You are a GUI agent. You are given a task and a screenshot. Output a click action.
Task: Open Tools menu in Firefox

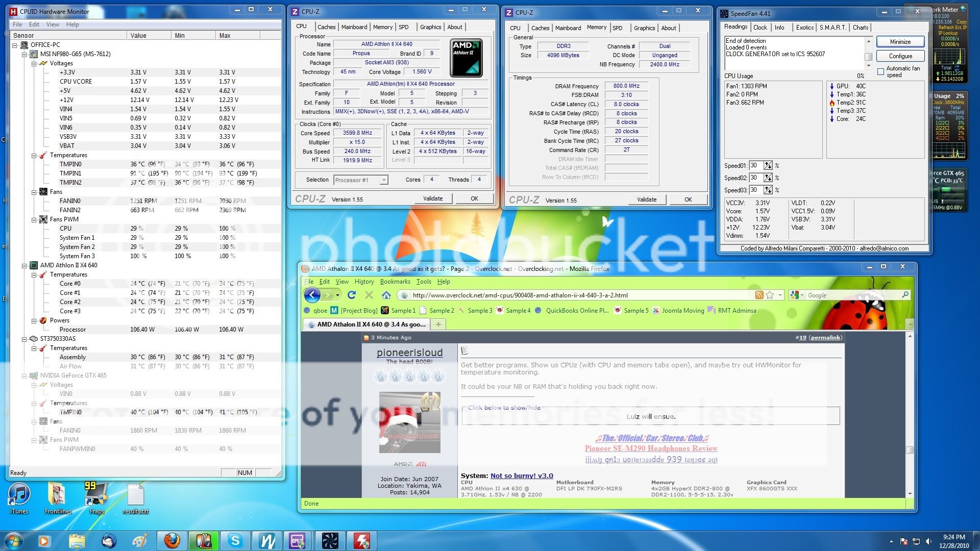pyautogui.click(x=424, y=282)
